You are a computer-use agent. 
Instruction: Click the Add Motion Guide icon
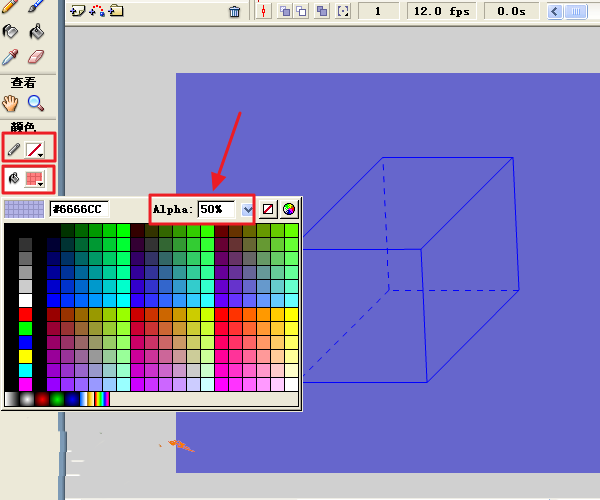click(x=97, y=11)
